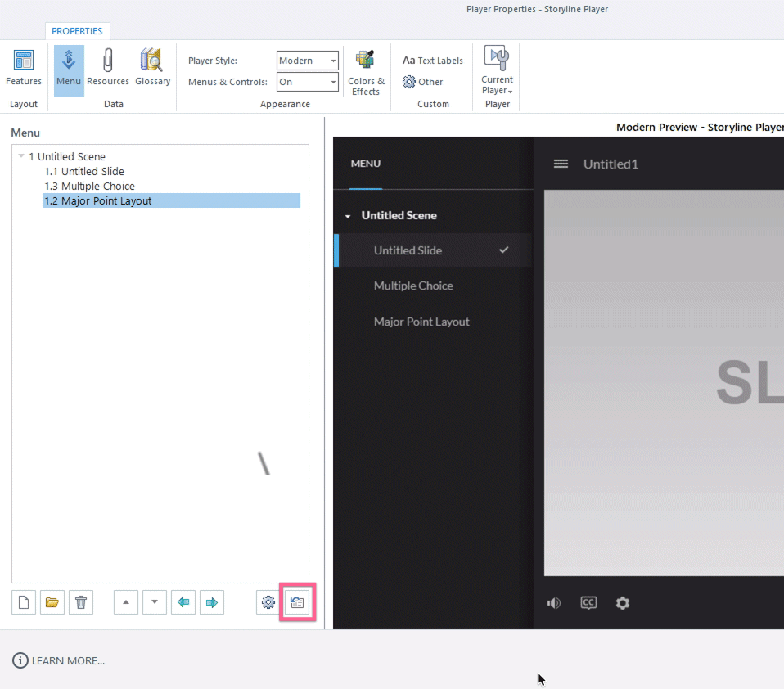Open the Menus & Controls dropdown
This screenshot has width=784, height=689.
tap(308, 82)
